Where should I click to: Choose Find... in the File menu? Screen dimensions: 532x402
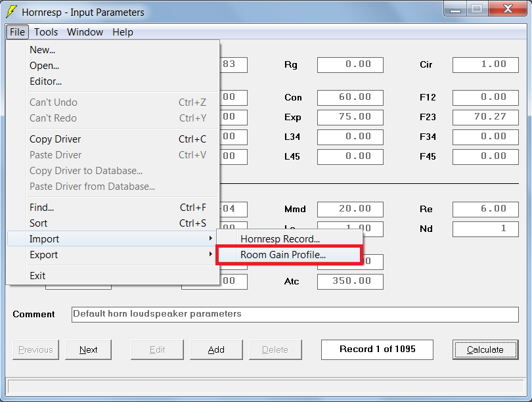(113, 208)
